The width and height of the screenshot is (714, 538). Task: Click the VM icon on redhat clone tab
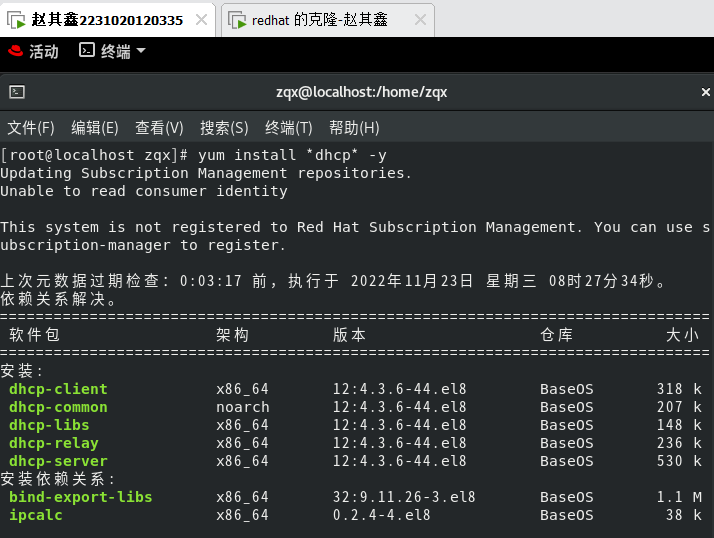[237, 20]
